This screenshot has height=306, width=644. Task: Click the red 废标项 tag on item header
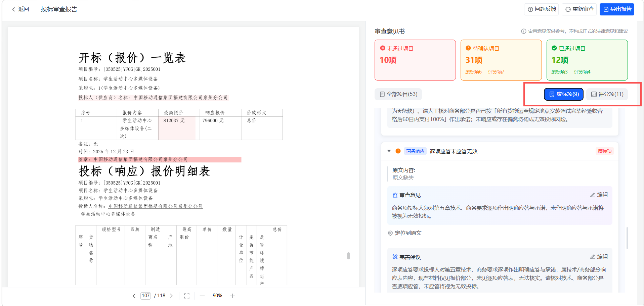(x=605, y=151)
